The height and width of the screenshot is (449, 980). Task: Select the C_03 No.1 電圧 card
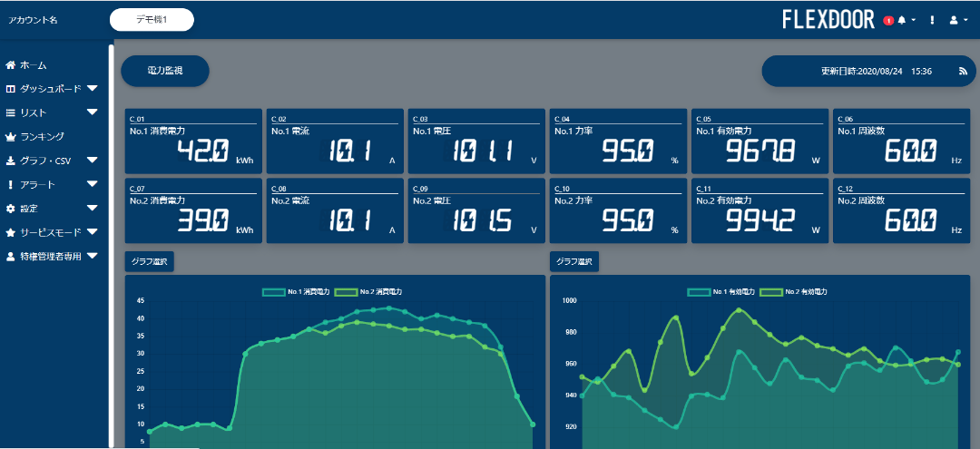(x=476, y=142)
